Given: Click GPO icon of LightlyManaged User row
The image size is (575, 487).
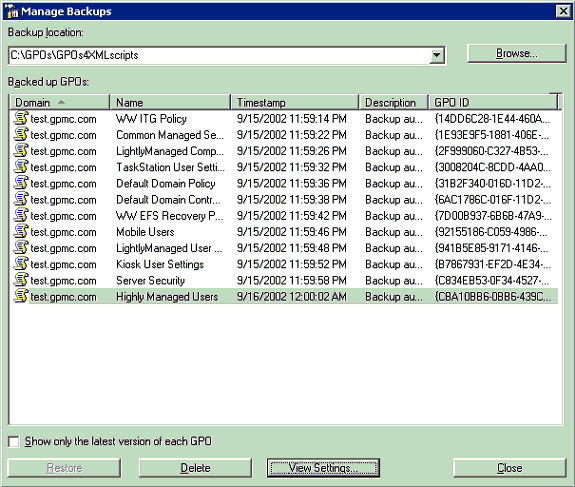Looking at the screenshot, I should [21, 247].
